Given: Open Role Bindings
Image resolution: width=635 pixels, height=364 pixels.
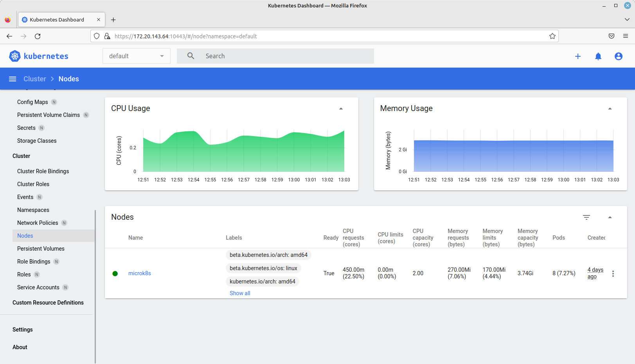Looking at the screenshot, I should click(x=34, y=262).
